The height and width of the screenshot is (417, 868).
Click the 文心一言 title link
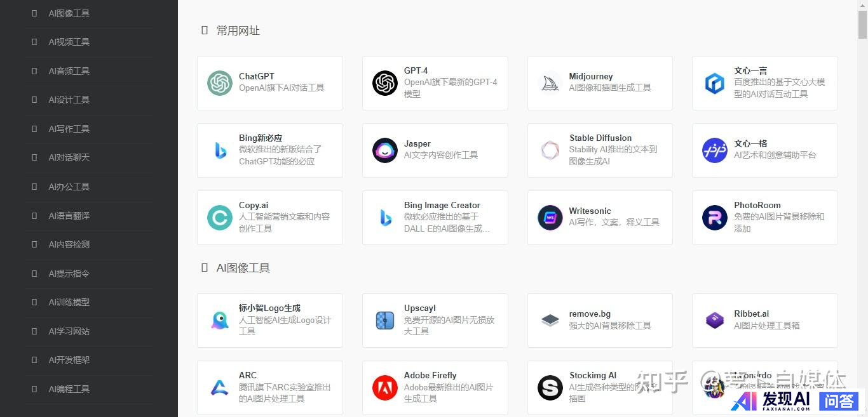750,70
